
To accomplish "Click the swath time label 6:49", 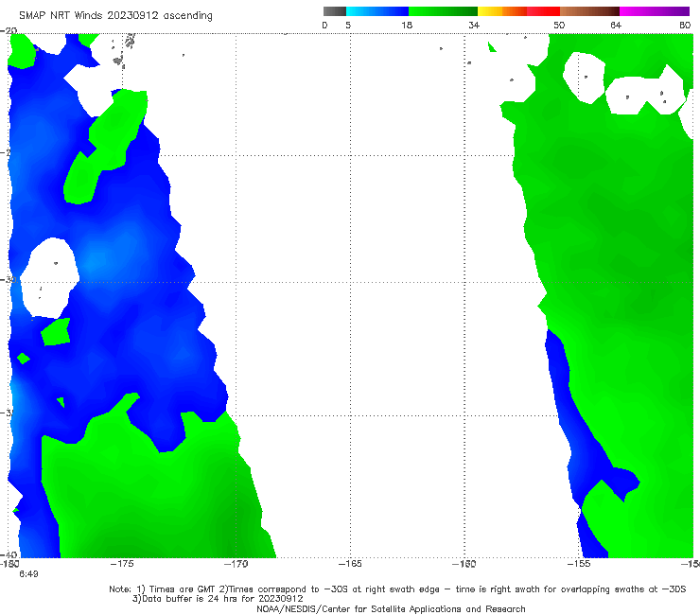I will click(28, 574).
